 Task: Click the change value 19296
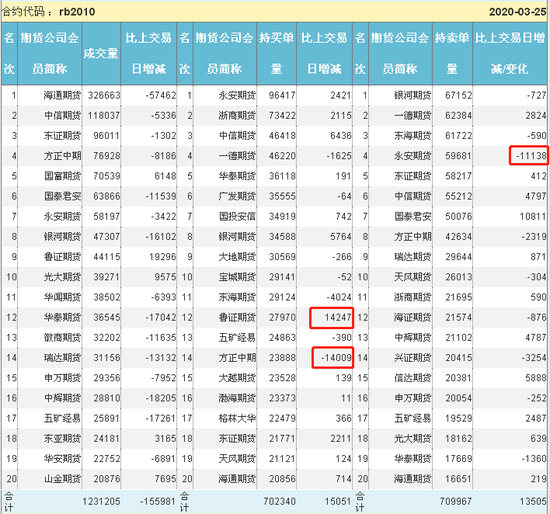click(163, 257)
